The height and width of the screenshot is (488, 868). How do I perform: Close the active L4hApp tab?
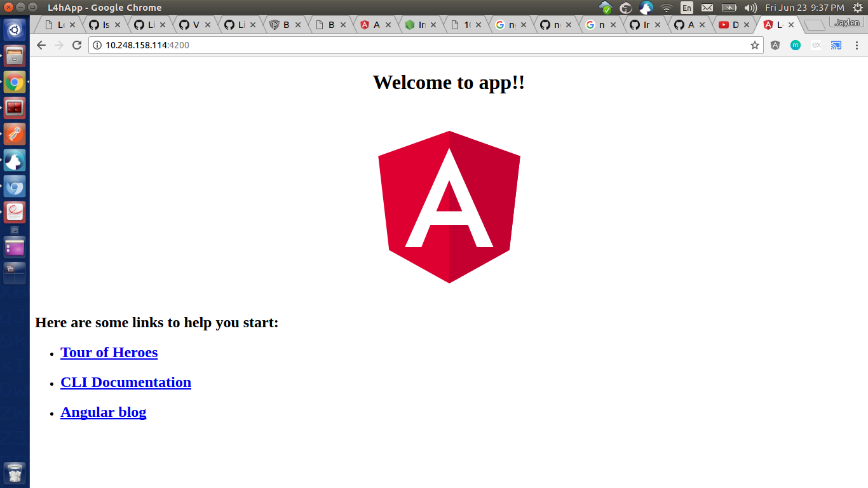coord(790,25)
